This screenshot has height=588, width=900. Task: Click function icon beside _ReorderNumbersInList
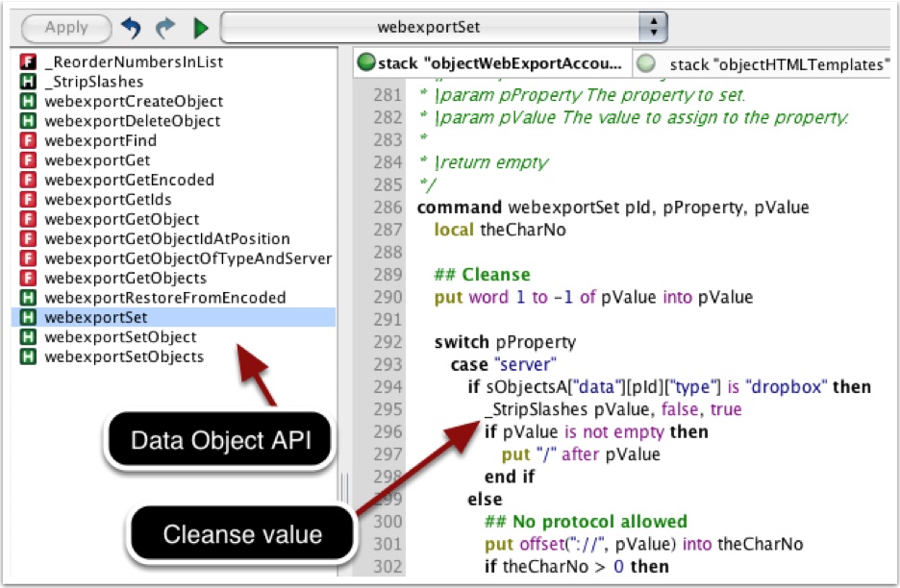[28, 61]
